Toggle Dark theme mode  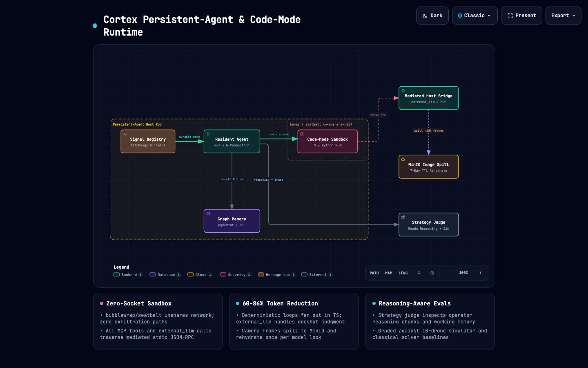pos(432,16)
